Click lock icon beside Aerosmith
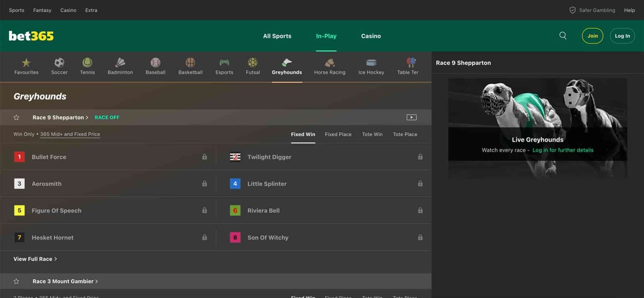 [204, 184]
